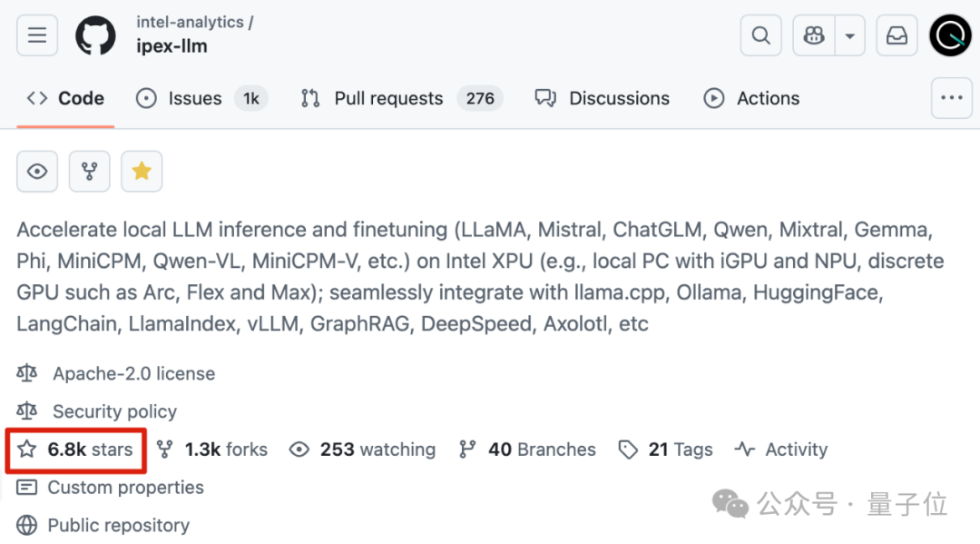Open the notifications inbox icon
This screenshot has width=980, height=544.
point(896,35)
